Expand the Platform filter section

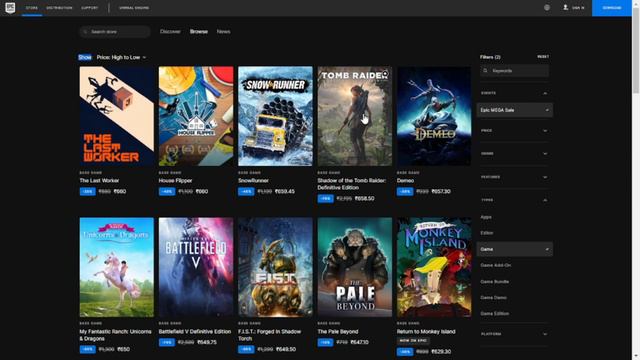coord(514,334)
